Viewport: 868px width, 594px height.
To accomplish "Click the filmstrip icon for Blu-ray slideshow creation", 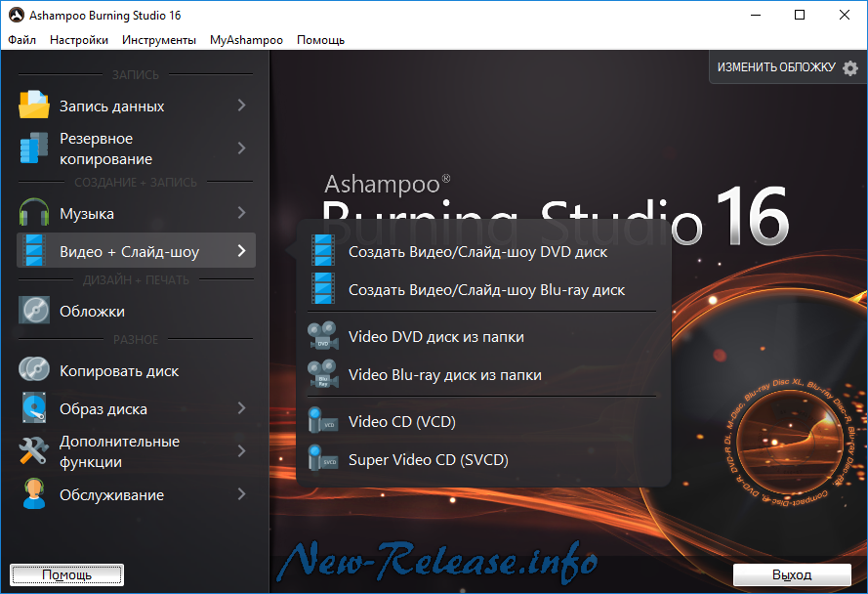I will 323,288.
